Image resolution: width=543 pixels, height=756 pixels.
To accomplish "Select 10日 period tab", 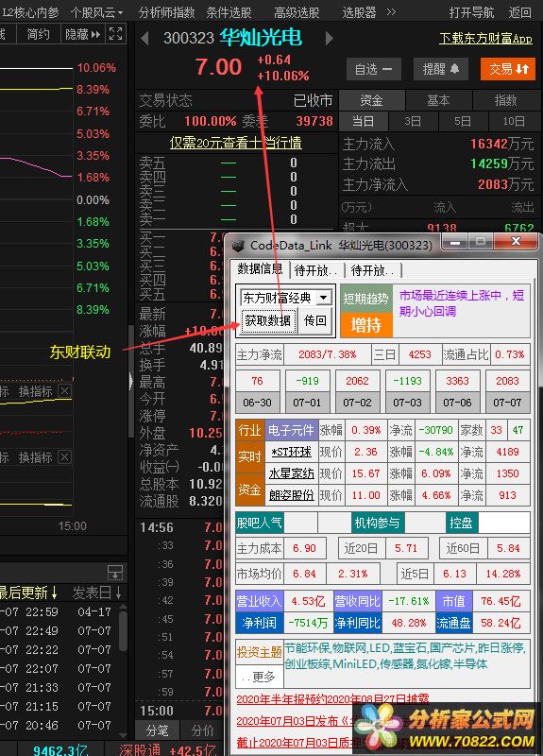I will pyautogui.click(x=513, y=121).
